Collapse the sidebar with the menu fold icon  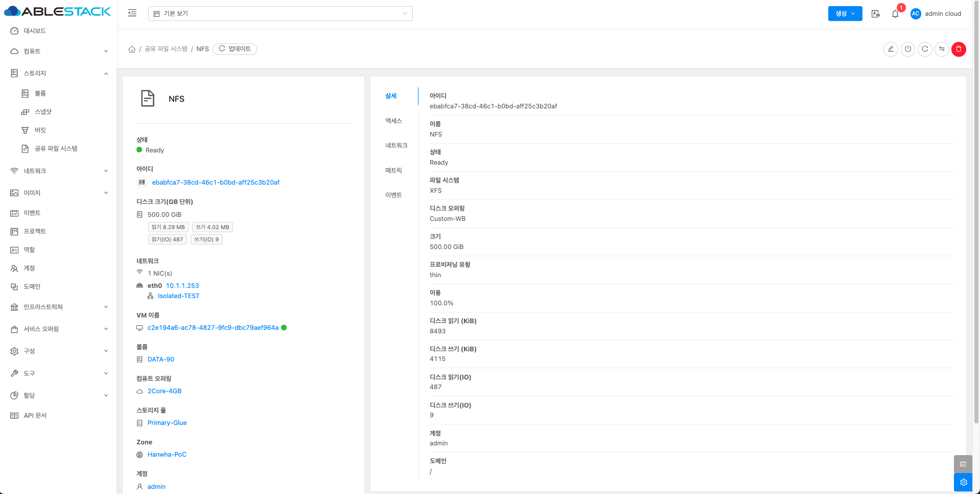point(132,13)
